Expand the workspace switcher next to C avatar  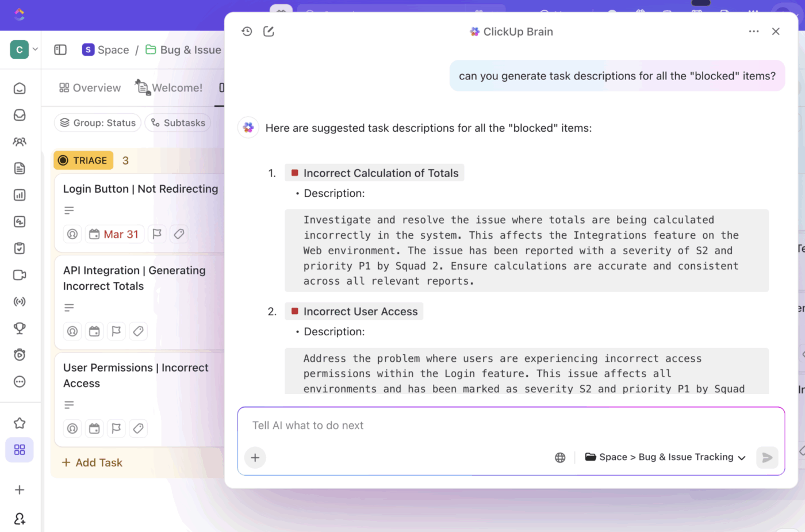tap(35, 49)
